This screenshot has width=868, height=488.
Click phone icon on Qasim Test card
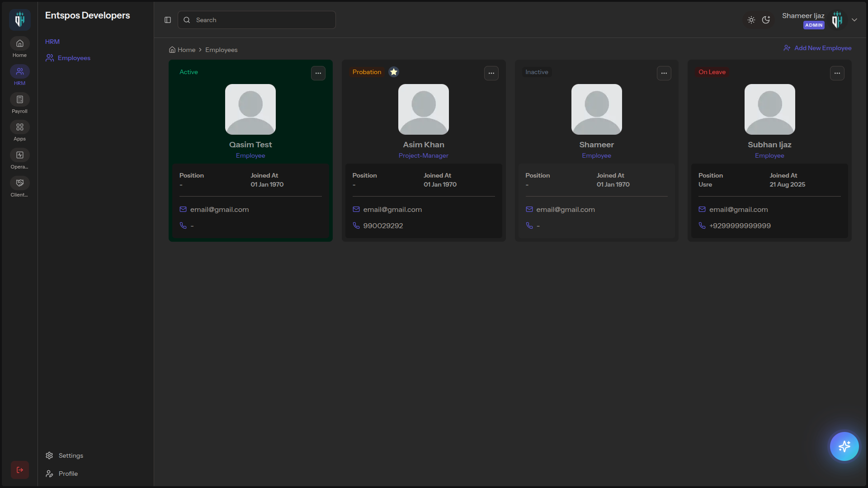[x=183, y=225]
